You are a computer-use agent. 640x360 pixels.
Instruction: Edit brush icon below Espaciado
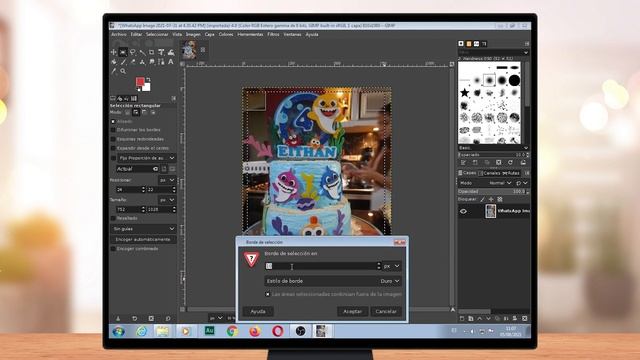coord(463,162)
